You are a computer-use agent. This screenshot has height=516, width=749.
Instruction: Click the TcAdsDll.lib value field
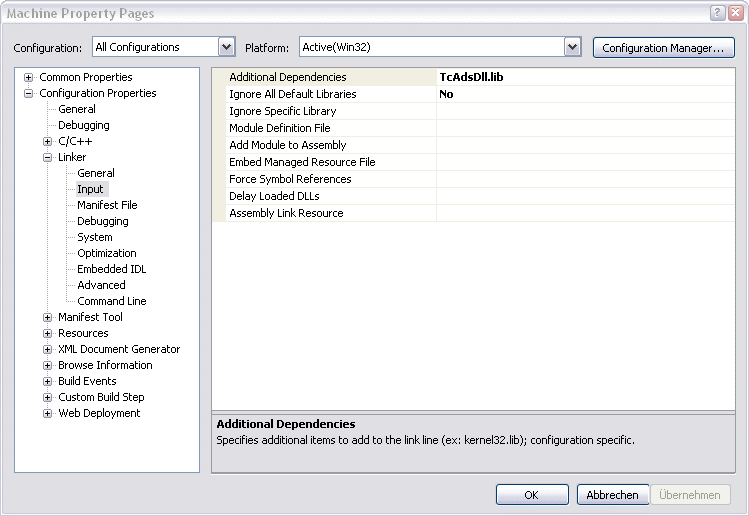(x=585, y=77)
